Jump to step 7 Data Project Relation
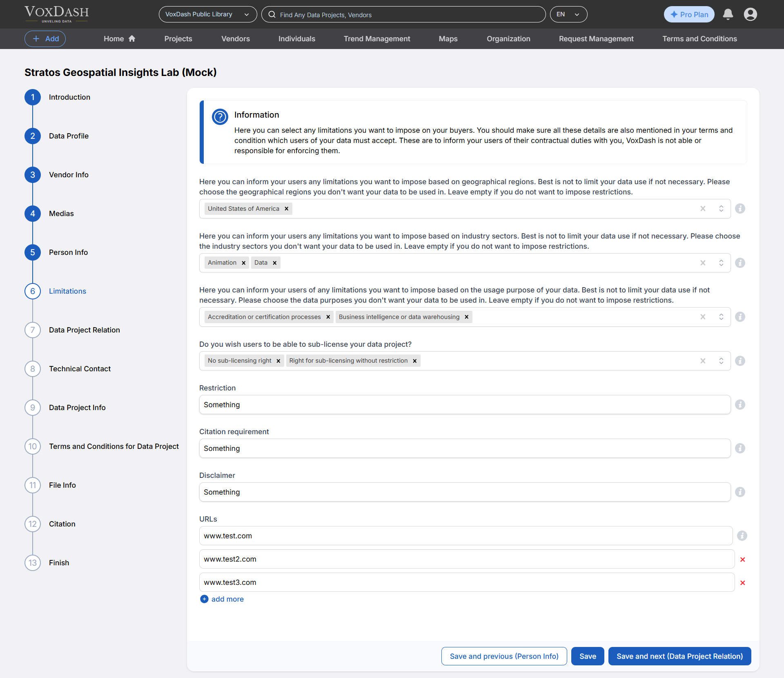The height and width of the screenshot is (678, 784). [x=84, y=330]
